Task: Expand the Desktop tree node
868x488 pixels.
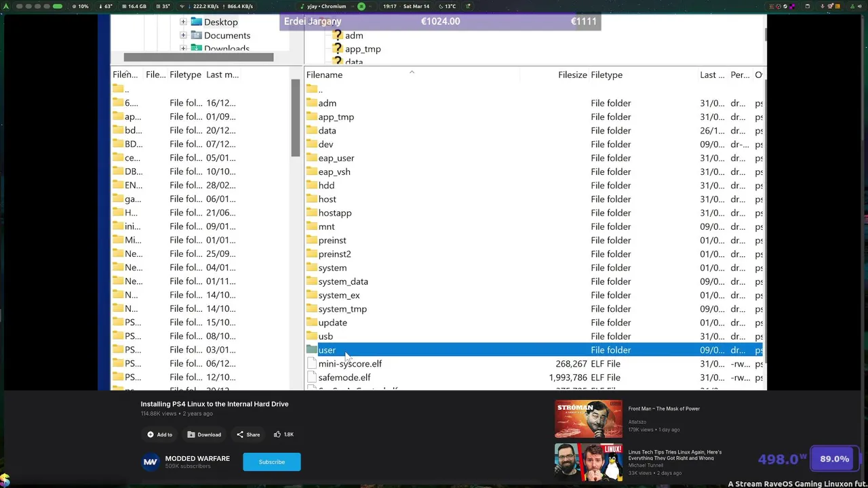Action: 183,22
